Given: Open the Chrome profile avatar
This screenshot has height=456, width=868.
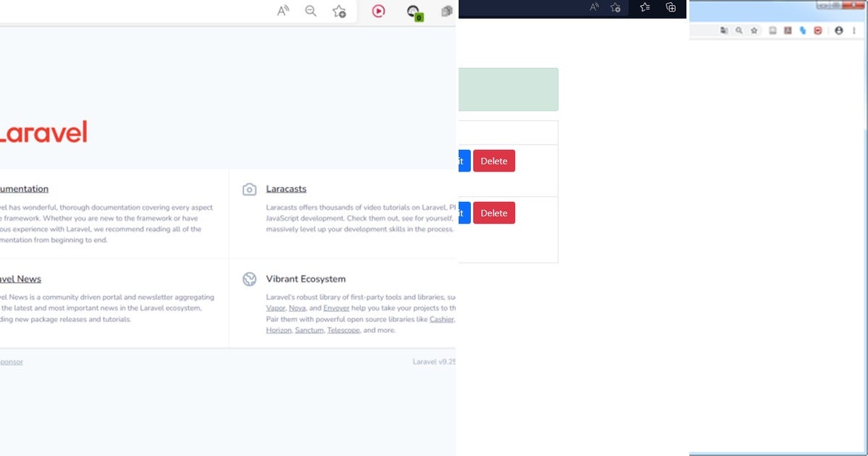Looking at the screenshot, I should [x=838, y=30].
